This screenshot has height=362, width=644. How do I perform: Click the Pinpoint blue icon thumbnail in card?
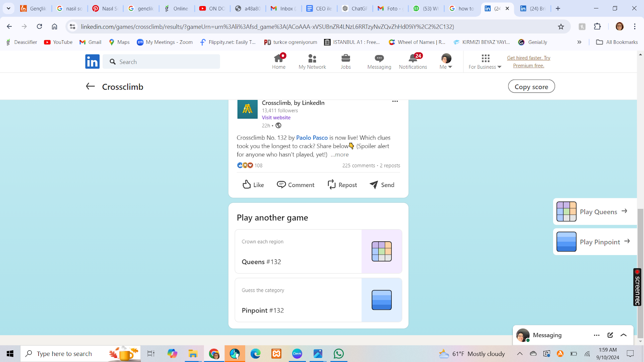tap(382, 300)
